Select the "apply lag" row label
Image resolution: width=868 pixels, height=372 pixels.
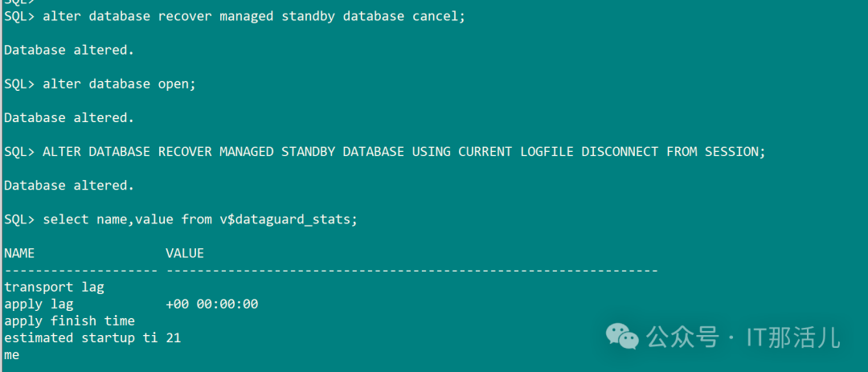[39, 304]
